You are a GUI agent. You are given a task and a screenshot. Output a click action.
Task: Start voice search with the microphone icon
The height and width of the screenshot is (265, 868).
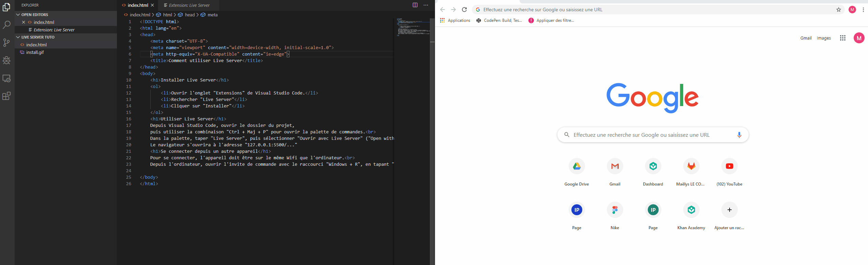(739, 135)
